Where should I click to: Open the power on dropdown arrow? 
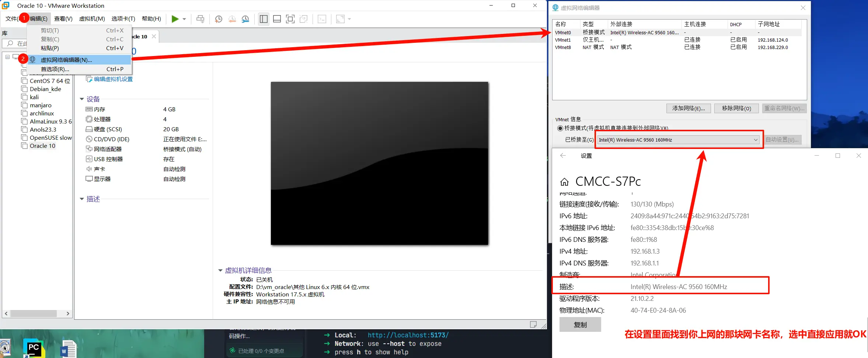click(x=184, y=19)
